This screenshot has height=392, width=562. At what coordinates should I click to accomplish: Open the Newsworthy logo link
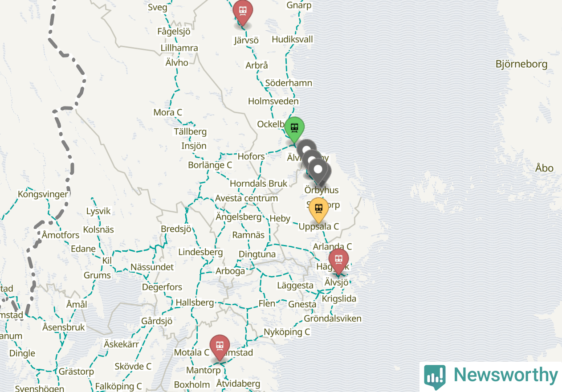[491, 376]
